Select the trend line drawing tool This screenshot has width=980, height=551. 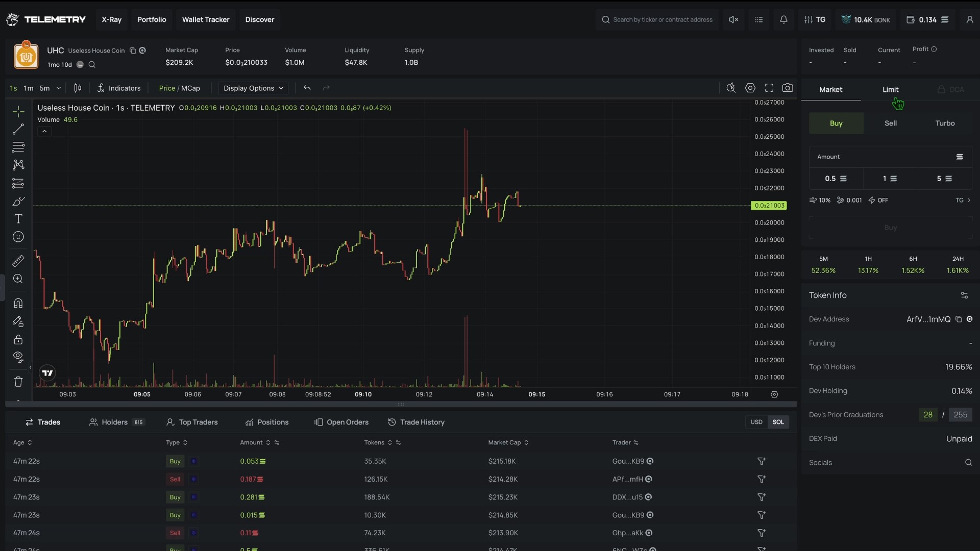(x=18, y=129)
